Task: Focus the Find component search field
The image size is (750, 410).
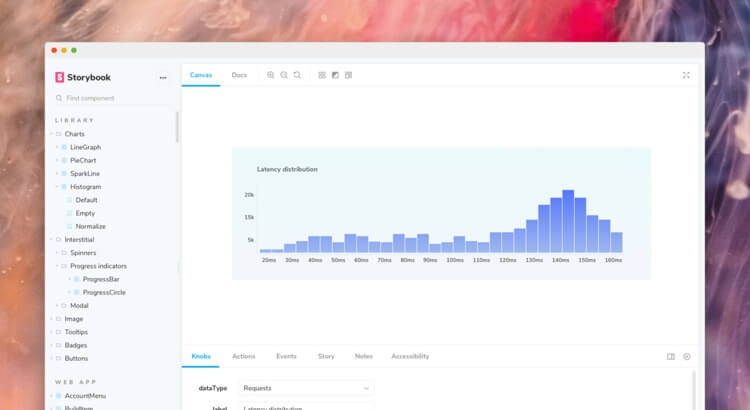Action: point(115,98)
